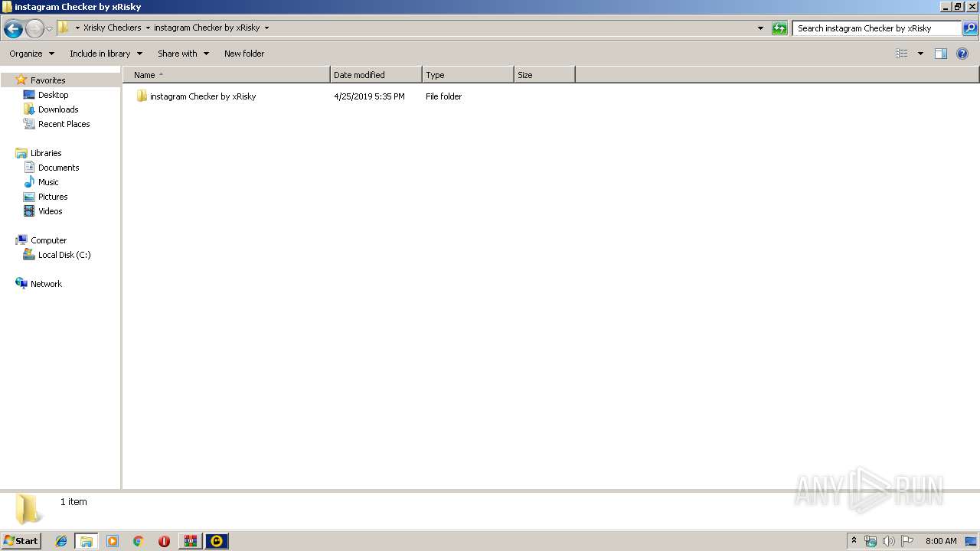Select Favorites in navigation pane
Screen dimensions: 980x551
(x=47, y=80)
